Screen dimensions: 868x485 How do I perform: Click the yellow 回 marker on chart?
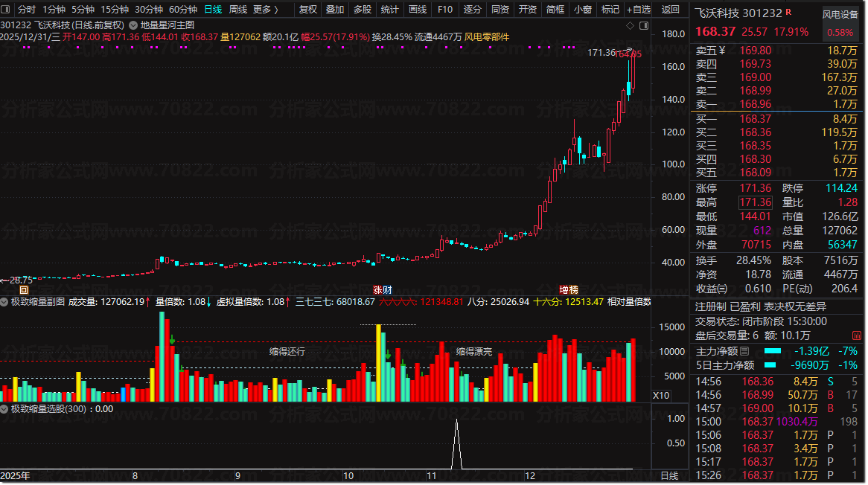(23, 289)
